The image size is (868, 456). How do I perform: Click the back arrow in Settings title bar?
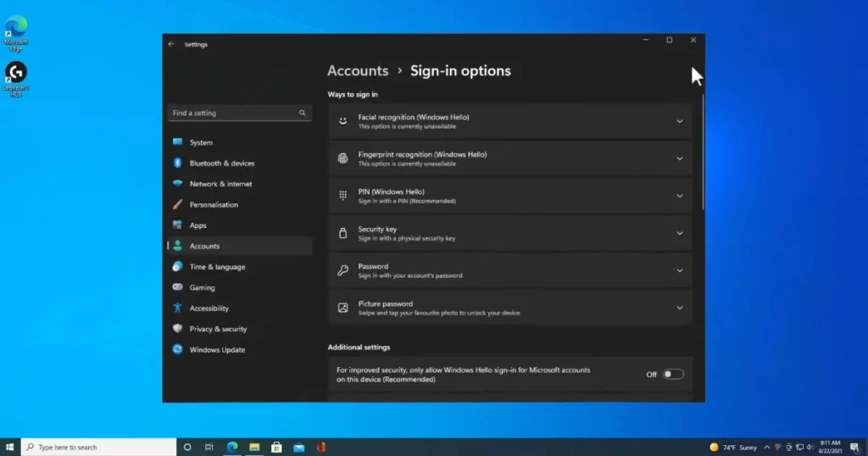click(171, 44)
